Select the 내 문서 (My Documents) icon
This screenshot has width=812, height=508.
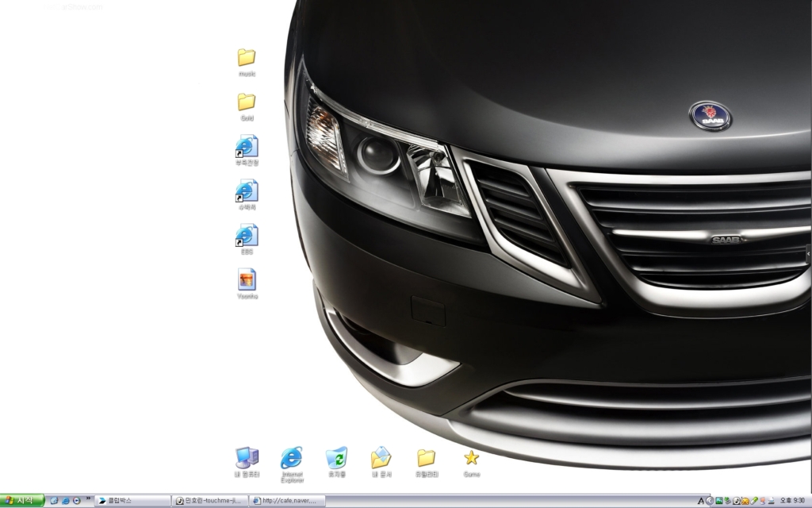coord(381,462)
